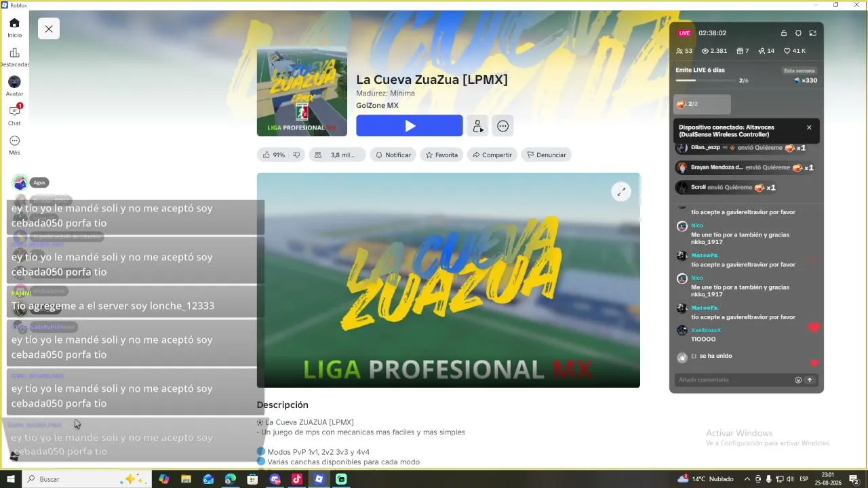Viewport: 868px width, 488px height.
Task: Mark game as Favorita
Action: coord(441,155)
